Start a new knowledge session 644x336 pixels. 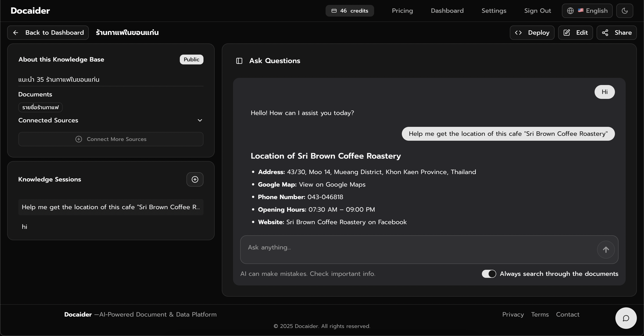(195, 179)
